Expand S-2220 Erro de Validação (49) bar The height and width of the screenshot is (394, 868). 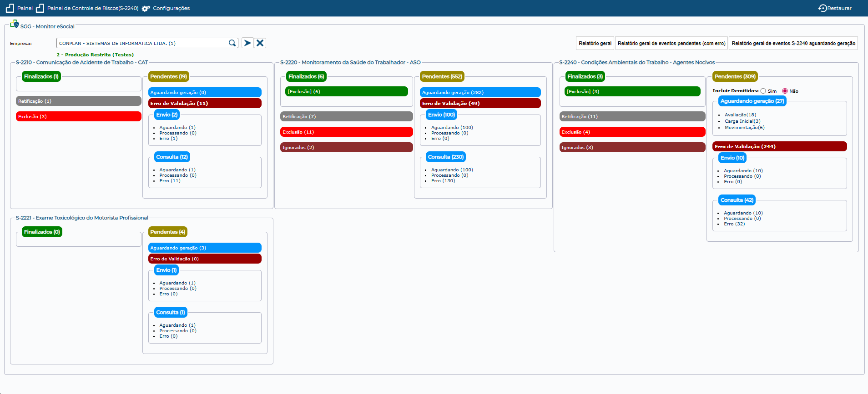(480, 104)
